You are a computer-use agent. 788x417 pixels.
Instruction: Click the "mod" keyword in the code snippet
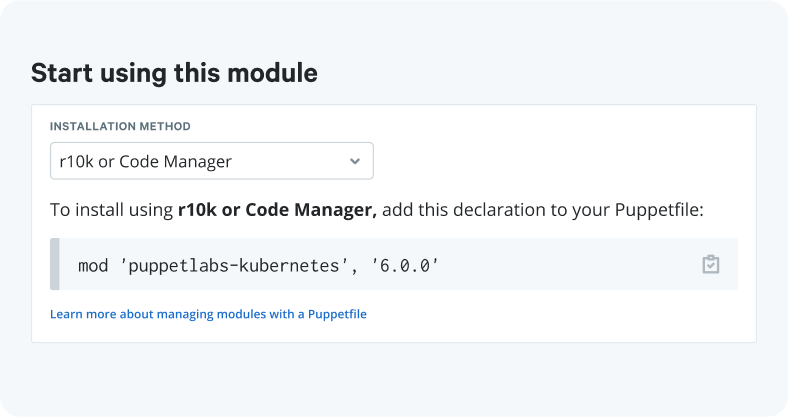click(93, 265)
